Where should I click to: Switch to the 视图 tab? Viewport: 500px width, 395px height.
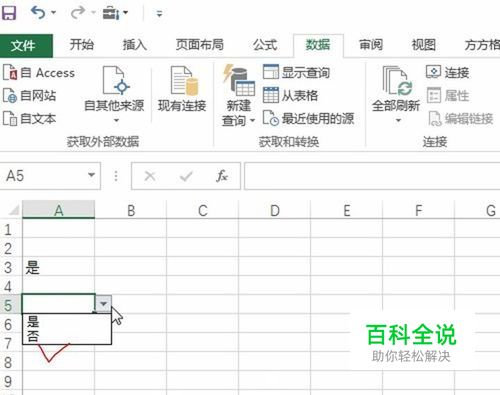pyautogui.click(x=423, y=45)
